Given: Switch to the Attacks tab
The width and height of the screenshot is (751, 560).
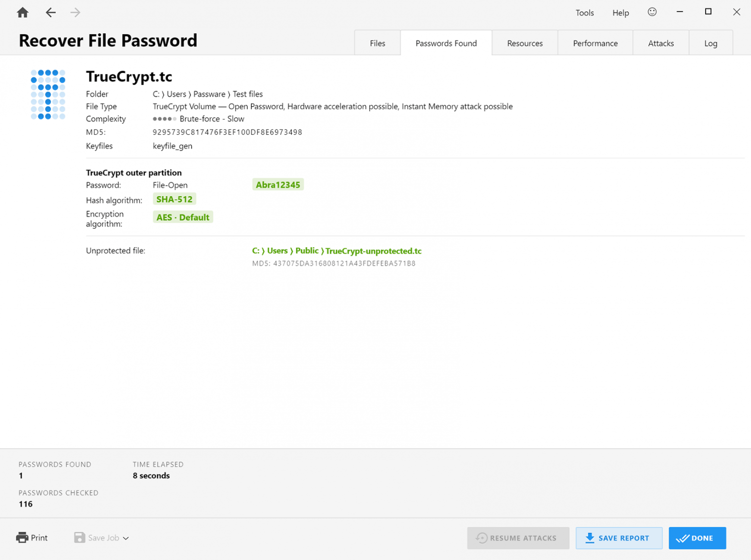Looking at the screenshot, I should (661, 43).
